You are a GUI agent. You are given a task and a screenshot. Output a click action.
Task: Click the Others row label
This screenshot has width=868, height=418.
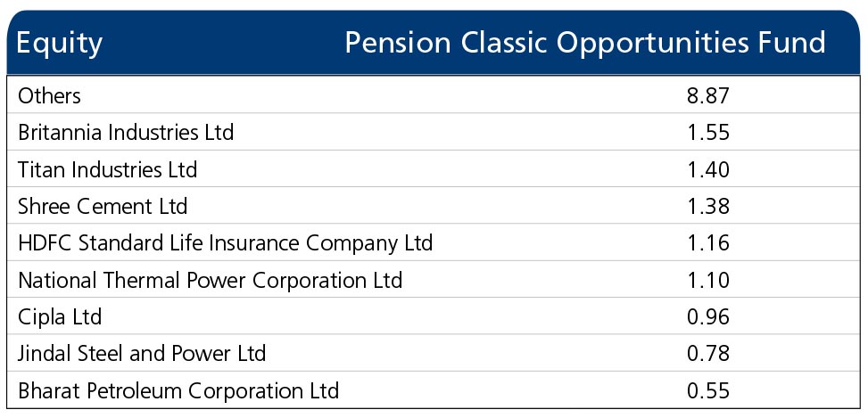49,95
